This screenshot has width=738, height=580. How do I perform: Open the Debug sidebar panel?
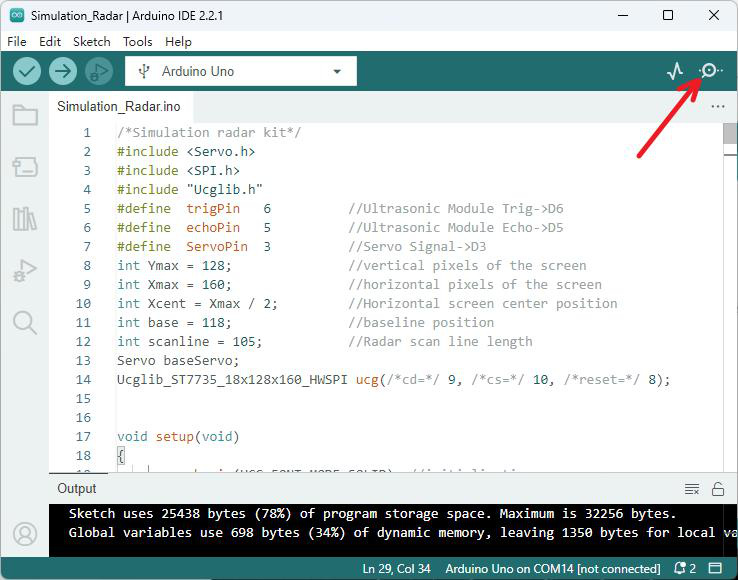pyautogui.click(x=25, y=271)
